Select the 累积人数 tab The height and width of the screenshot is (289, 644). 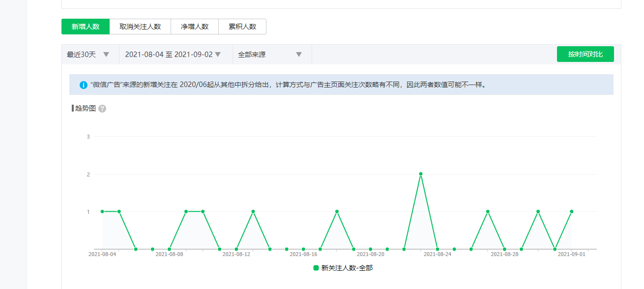[x=242, y=27]
